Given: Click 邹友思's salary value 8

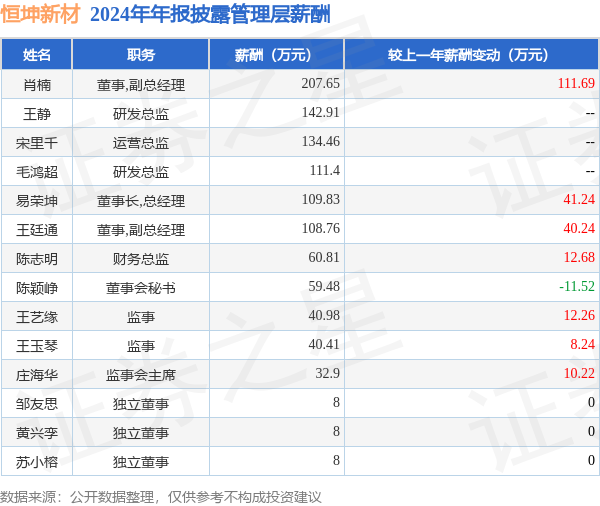Looking at the screenshot, I should point(336,402).
